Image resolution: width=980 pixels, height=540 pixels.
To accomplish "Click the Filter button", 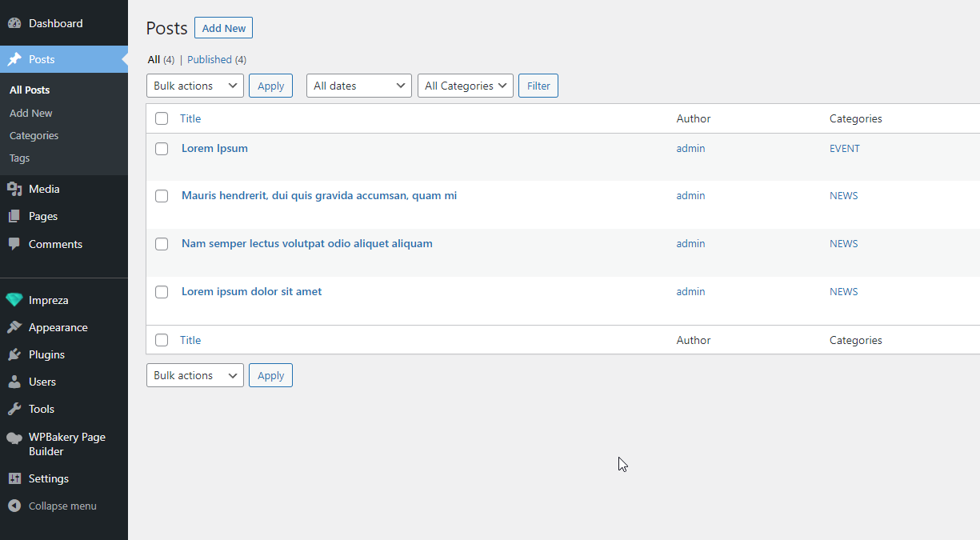I will point(538,86).
